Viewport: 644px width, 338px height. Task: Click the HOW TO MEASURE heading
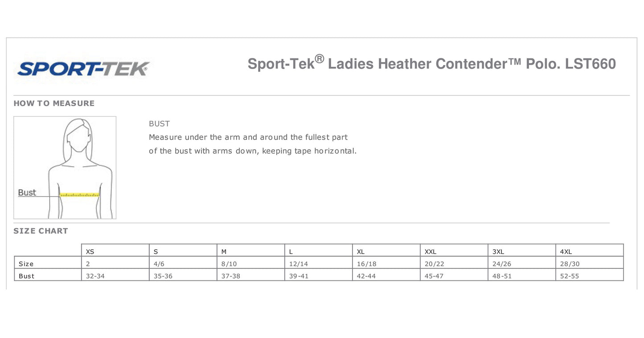54,103
